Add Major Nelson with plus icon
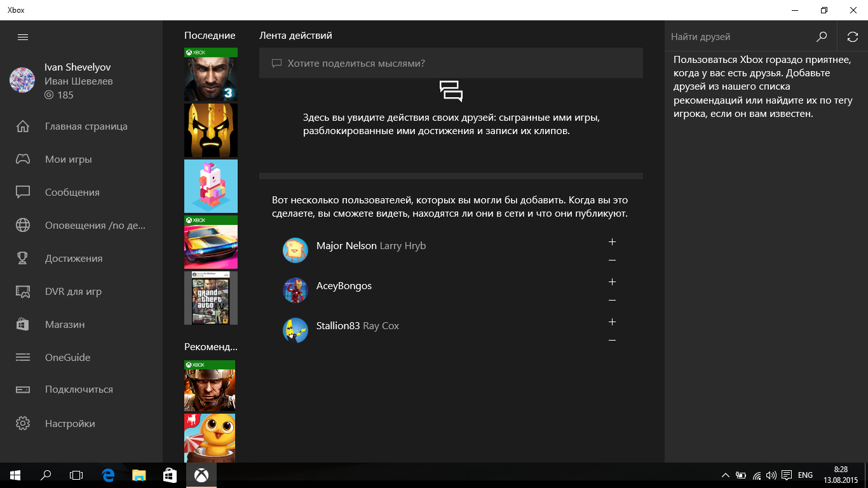 pos(612,242)
